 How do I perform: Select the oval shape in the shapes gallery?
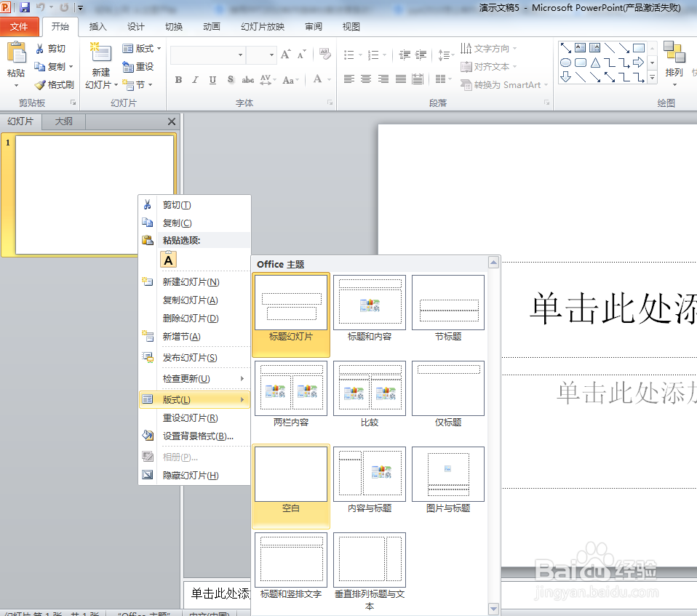tap(565, 63)
